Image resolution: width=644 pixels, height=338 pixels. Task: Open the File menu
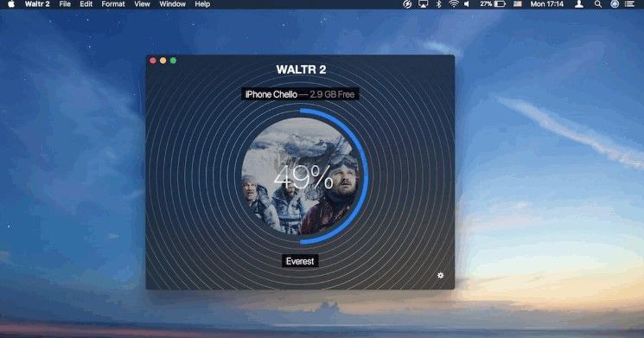(65, 4)
